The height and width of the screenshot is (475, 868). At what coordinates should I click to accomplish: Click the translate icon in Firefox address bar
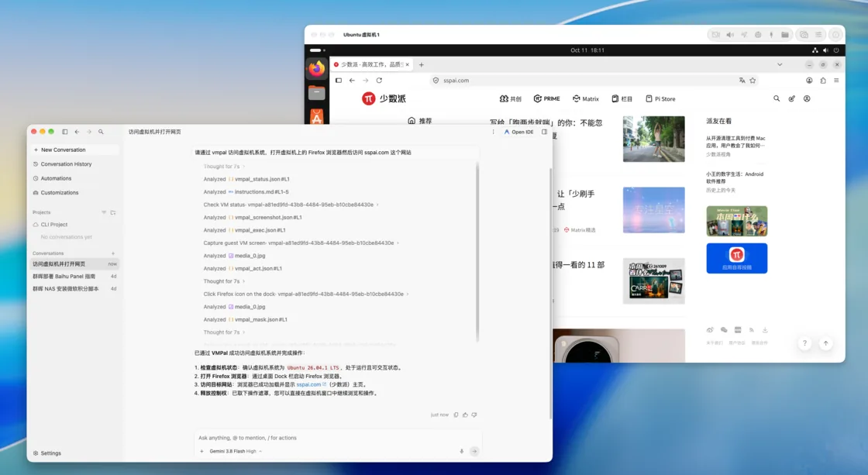point(742,81)
